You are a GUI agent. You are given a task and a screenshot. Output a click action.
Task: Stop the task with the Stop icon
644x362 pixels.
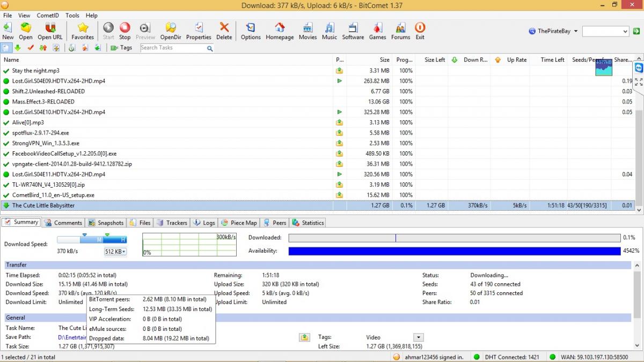[125, 31]
